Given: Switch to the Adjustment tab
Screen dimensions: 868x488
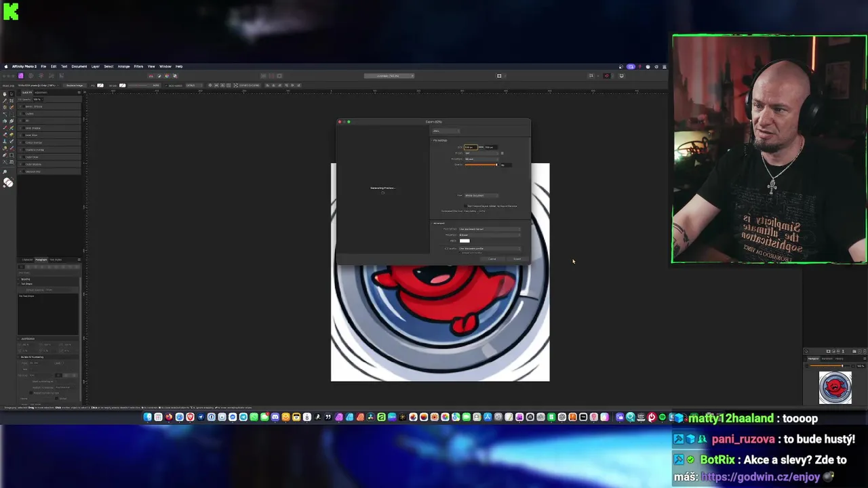Looking at the screenshot, I should click(41, 92).
